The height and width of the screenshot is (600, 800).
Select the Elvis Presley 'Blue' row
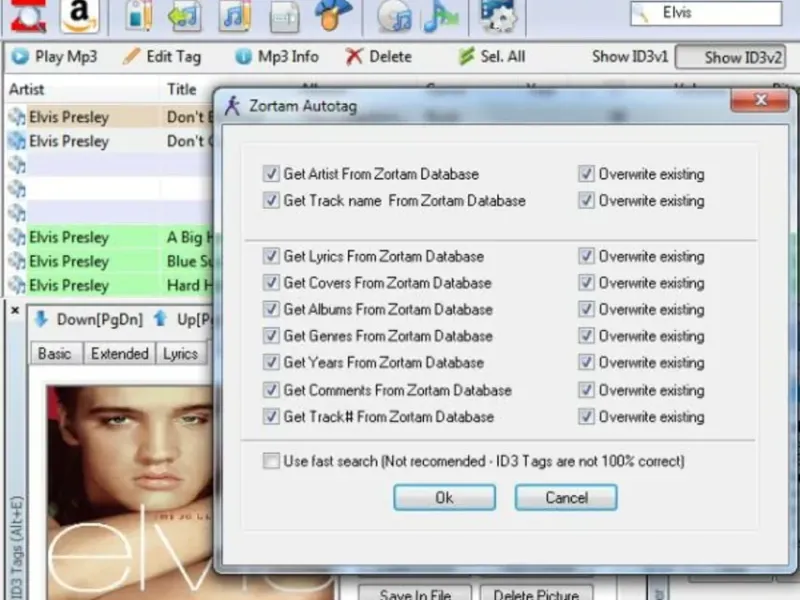click(110, 261)
